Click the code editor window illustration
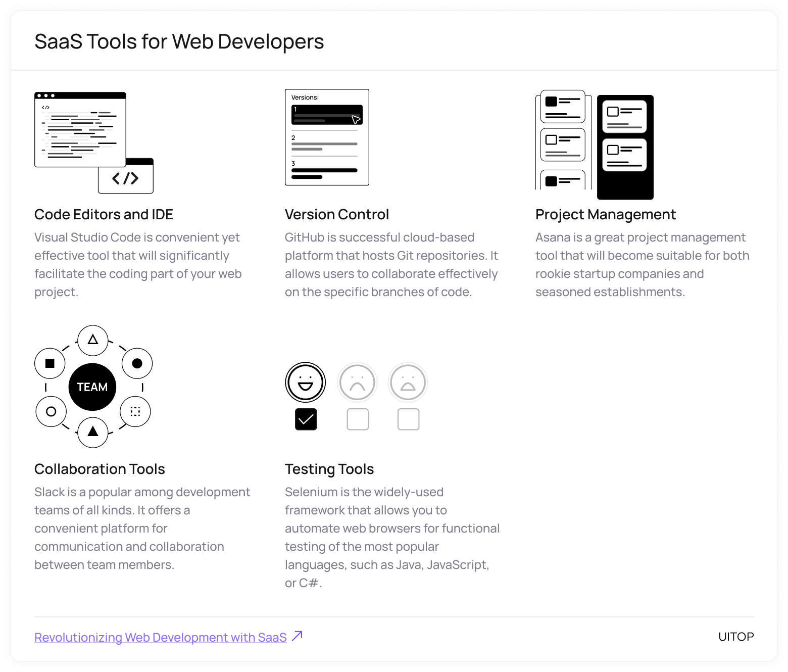 coord(80,129)
